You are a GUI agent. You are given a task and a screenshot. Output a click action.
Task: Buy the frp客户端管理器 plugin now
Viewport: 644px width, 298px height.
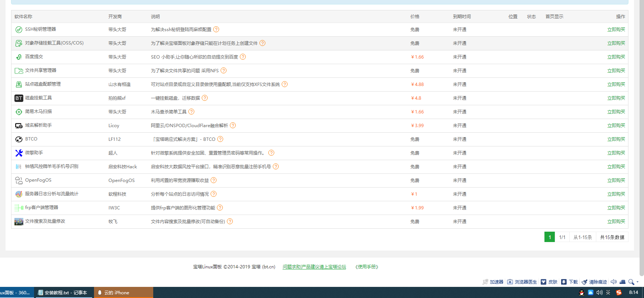click(x=616, y=208)
